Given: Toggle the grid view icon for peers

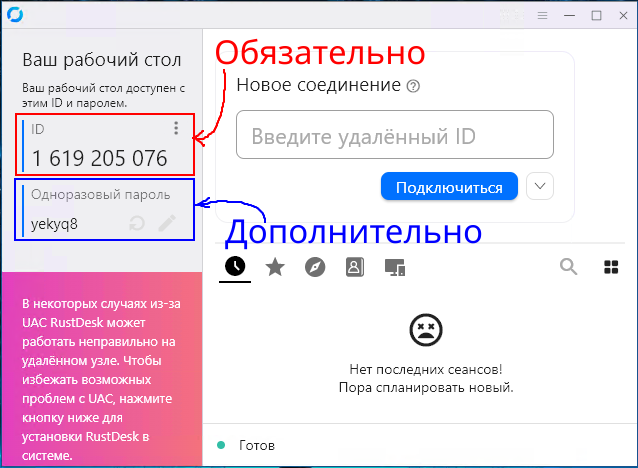Looking at the screenshot, I should click(611, 266).
